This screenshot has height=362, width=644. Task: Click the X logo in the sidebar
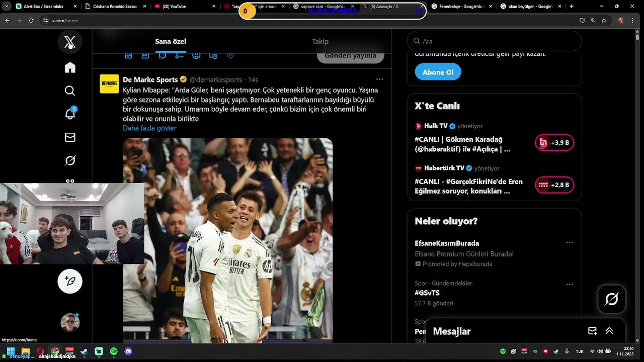[70, 42]
